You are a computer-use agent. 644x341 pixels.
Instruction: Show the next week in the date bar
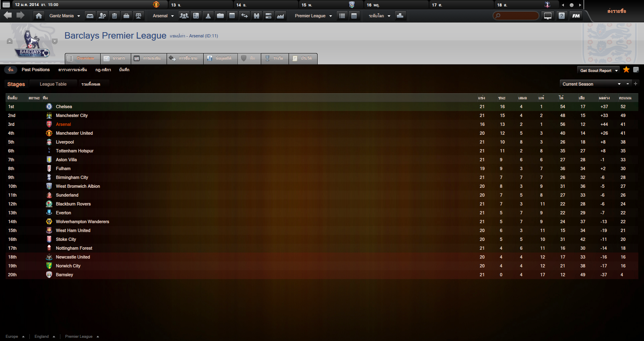tap(580, 5)
